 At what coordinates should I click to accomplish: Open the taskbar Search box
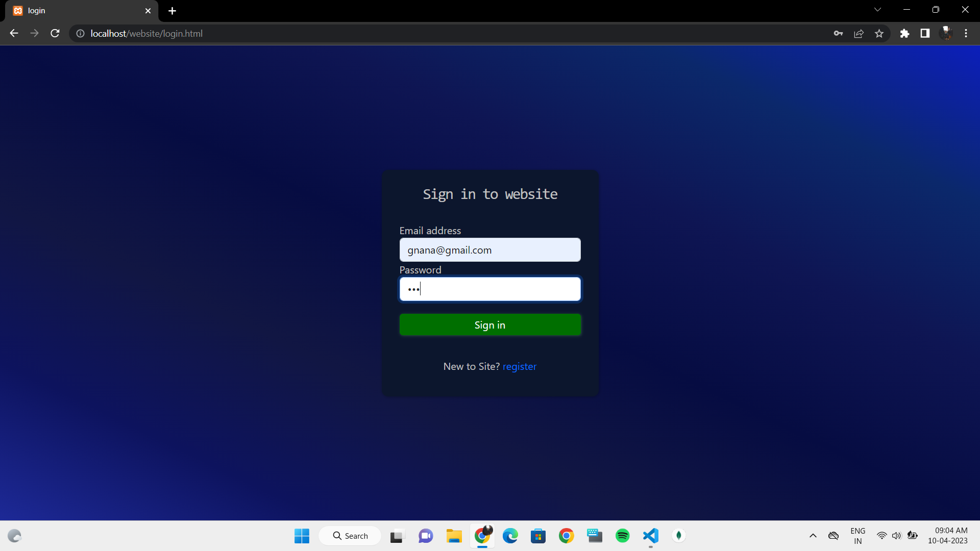point(350,536)
